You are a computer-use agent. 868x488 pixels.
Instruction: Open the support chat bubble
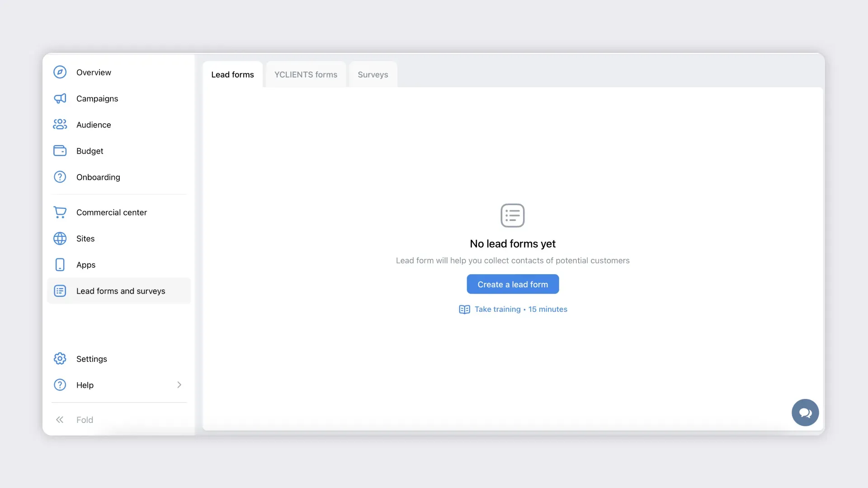tap(805, 413)
